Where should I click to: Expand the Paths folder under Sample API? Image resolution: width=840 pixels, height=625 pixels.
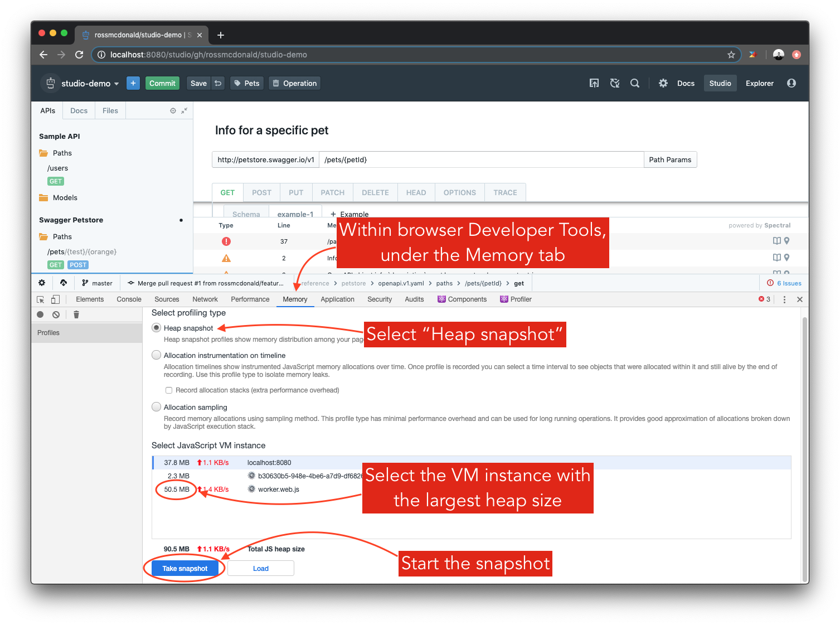55,153
